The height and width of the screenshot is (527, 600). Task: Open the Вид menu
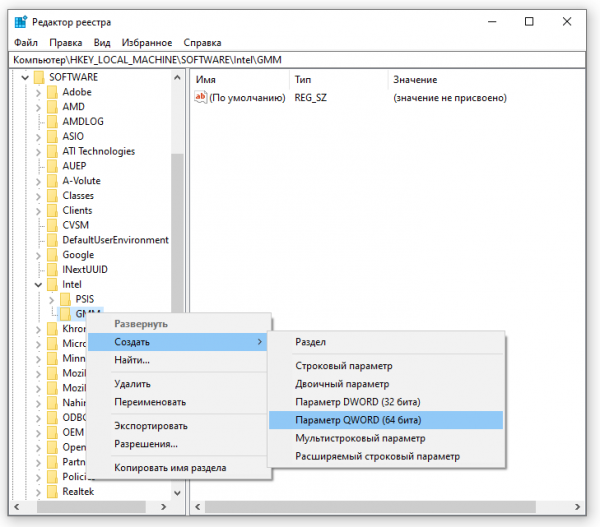[x=102, y=42]
